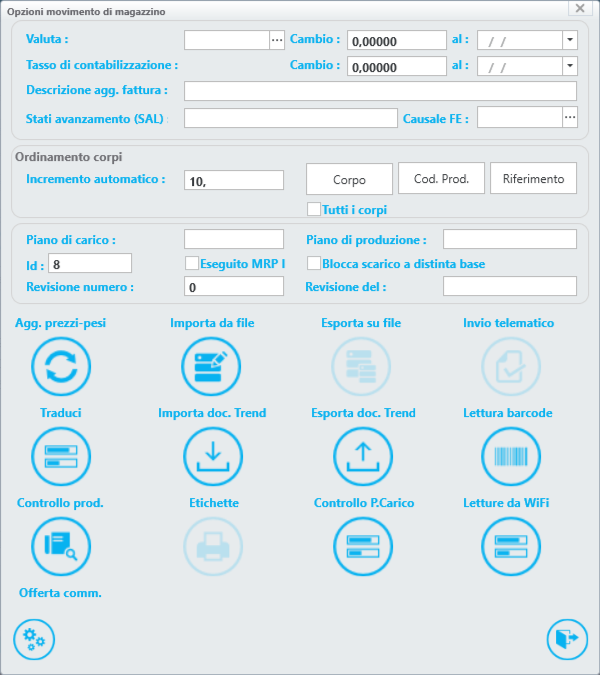Expand the Valuta Cambio date dropdown
Viewport: 600px width, 675px height.
569,40
